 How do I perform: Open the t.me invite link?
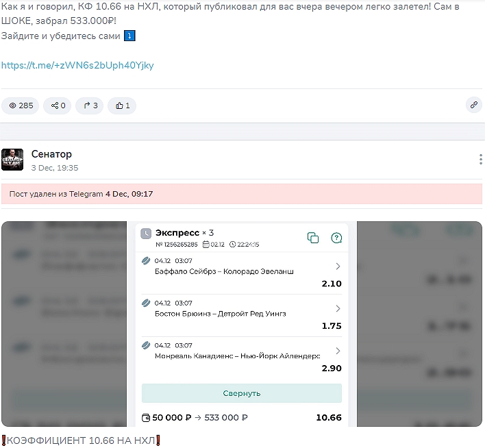click(x=77, y=66)
